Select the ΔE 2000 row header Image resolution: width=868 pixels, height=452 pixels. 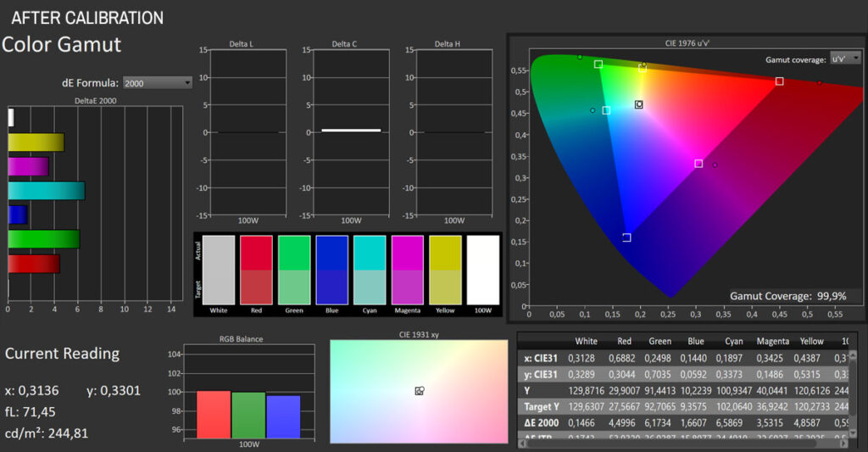(542, 422)
